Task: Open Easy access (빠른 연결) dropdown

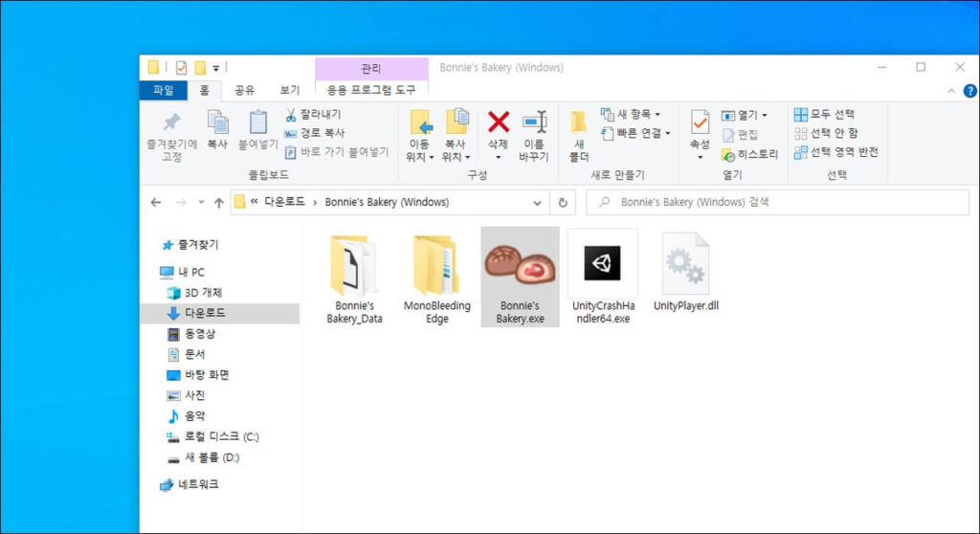Action: coord(635,133)
